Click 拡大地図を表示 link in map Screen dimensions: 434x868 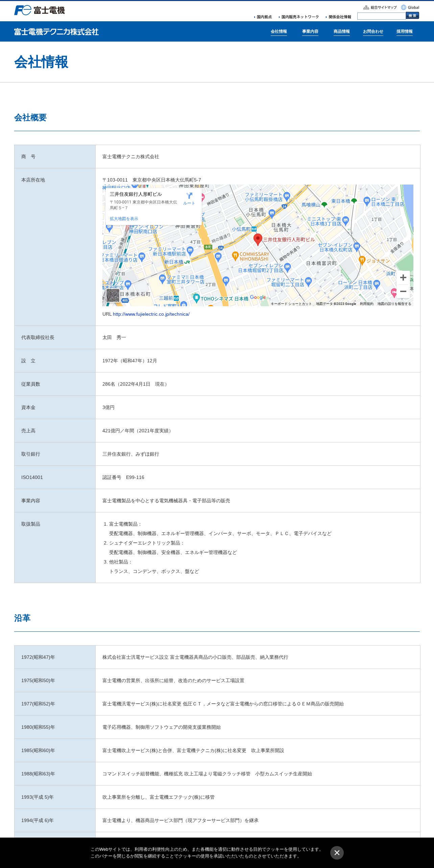point(124,219)
